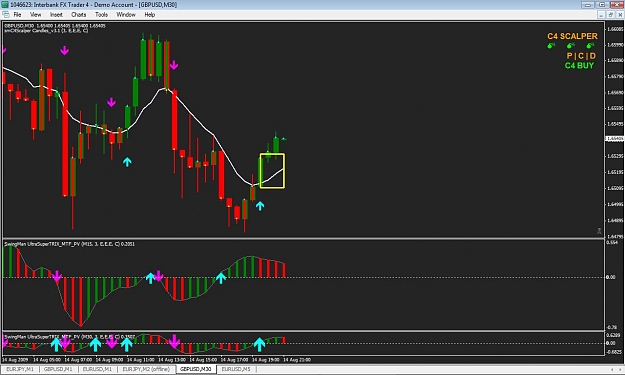625x375 pixels.
Task: Click leftmost green signal icon under C4 SCALPER
Action: [x=551, y=46]
